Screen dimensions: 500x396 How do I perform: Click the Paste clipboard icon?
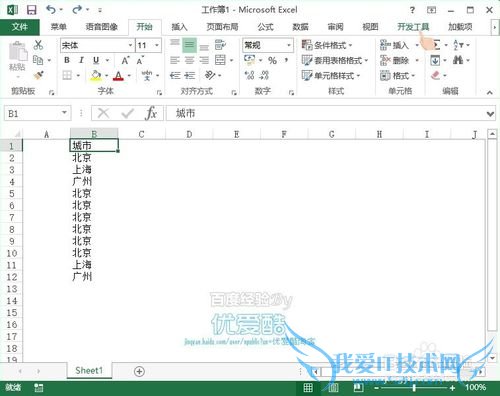(17, 52)
